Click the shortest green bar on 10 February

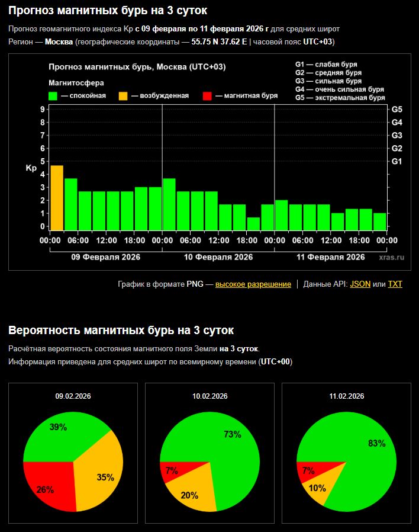pos(253,224)
